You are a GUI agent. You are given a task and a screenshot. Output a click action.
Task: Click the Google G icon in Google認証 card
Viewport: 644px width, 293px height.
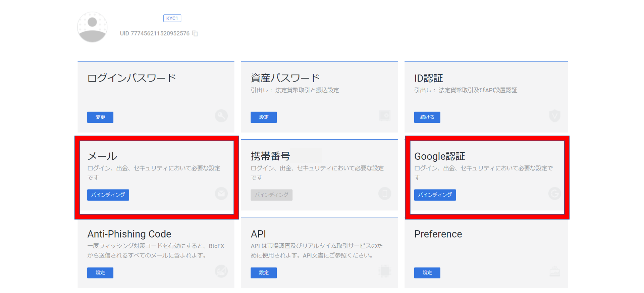click(x=555, y=194)
